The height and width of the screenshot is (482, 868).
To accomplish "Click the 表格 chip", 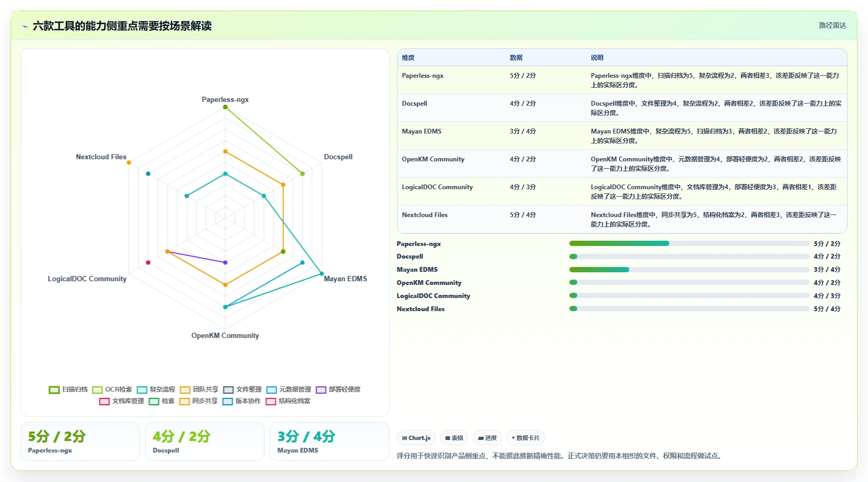I will 454,438.
